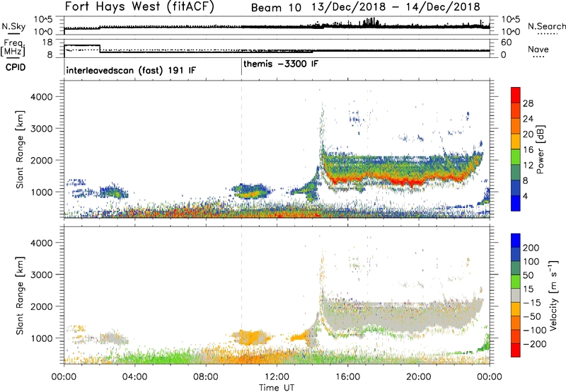Viewport: 566px width, 392px height.
Task: Click the '12:00' time axis tick label
Action: [277, 377]
